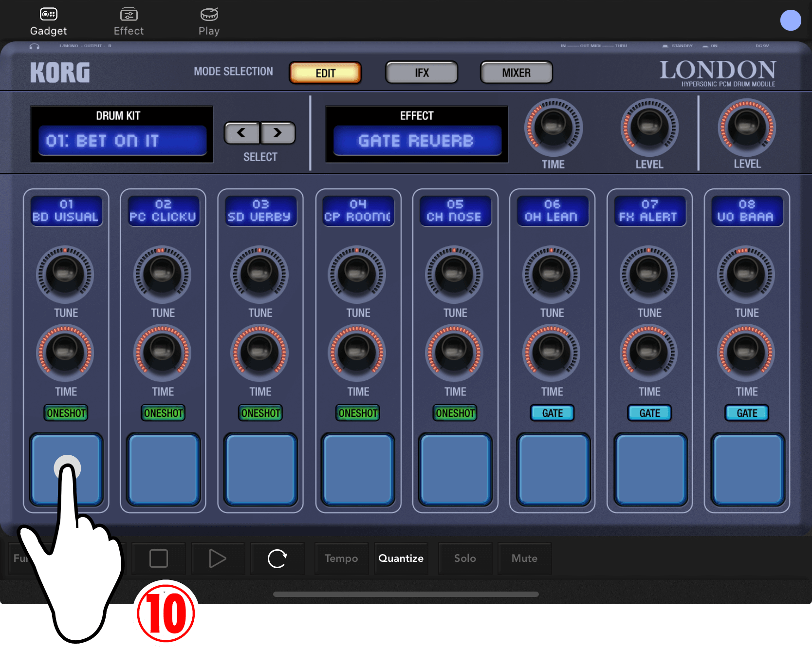Click TIME knob of channel 01
Viewport: 812px width, 650px height.
tap(65, 353)
